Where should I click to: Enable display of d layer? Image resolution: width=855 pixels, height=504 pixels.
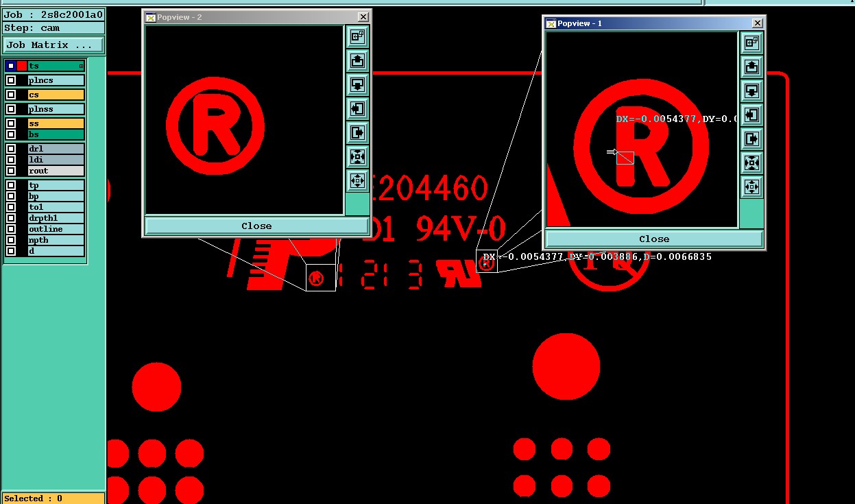point(11,251)
